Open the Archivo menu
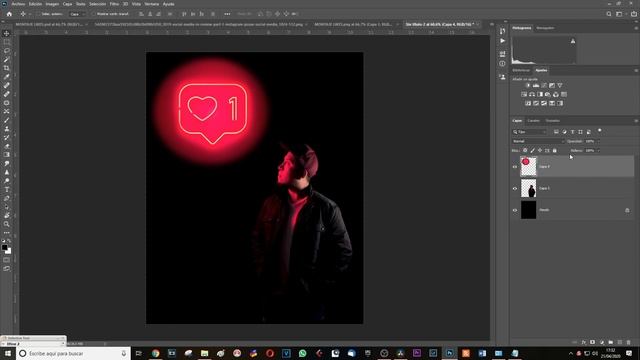 pyautogui.click(x=18, y=4)
